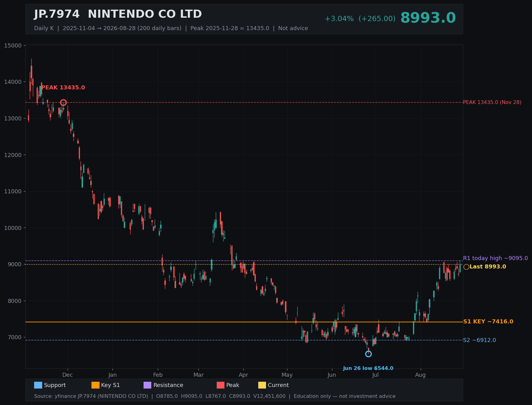The height and width of the screenshot is (405, 532).
Task: Click the 'Current' legend label
Action: click(x=278, y=385)
